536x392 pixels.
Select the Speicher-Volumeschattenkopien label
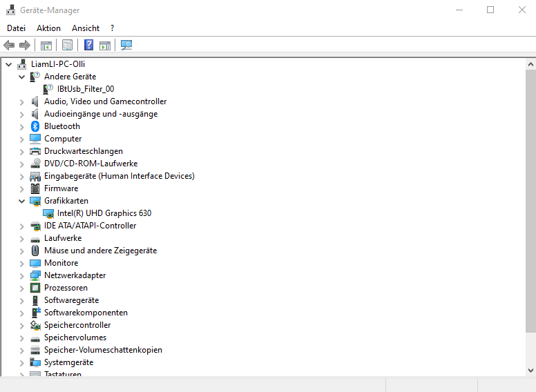click(103, 350)
